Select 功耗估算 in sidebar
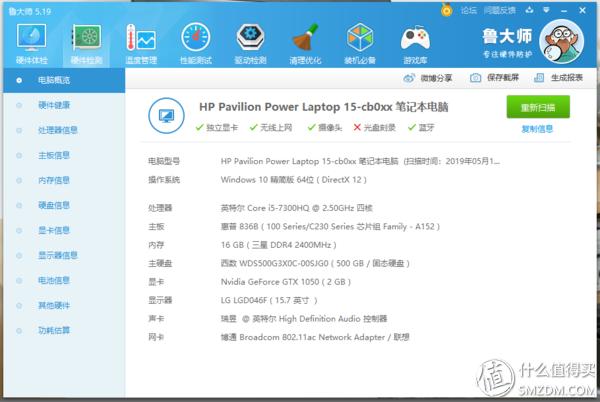This screenshot has width=600, height=402. pos(64,330)
